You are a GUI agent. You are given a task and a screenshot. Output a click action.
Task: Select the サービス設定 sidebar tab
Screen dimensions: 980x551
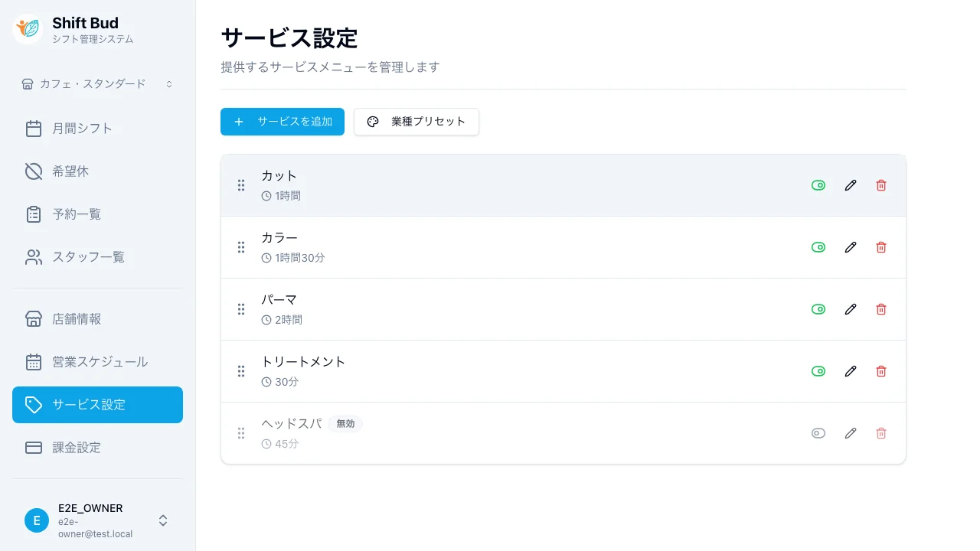(x=89, y=404)
